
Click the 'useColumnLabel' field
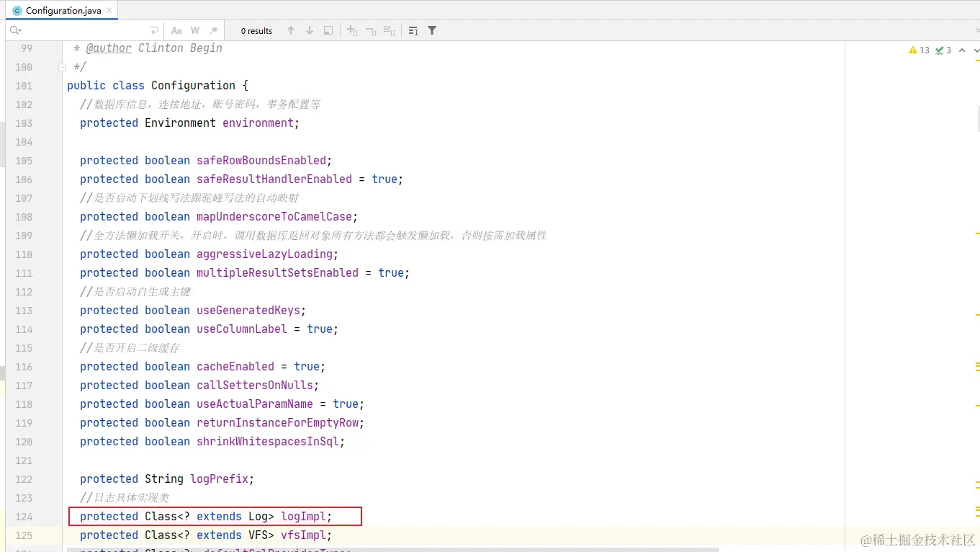click(242, 329)
